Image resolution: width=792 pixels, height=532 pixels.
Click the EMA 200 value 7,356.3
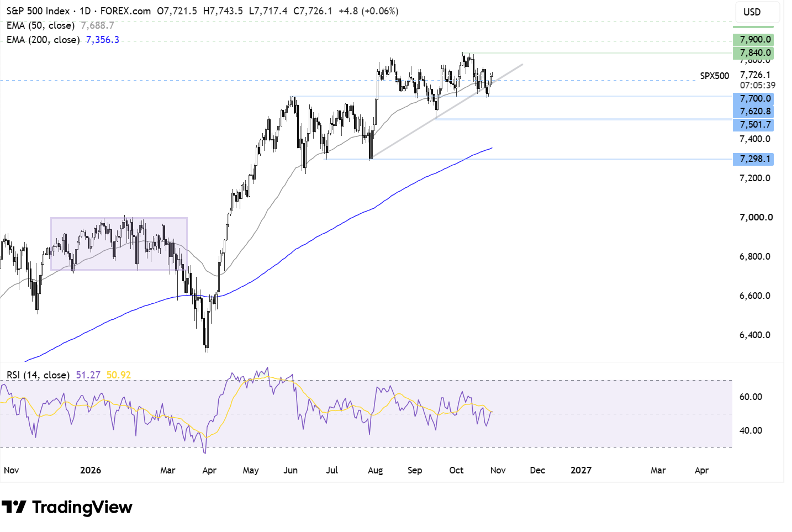(102, 40)
